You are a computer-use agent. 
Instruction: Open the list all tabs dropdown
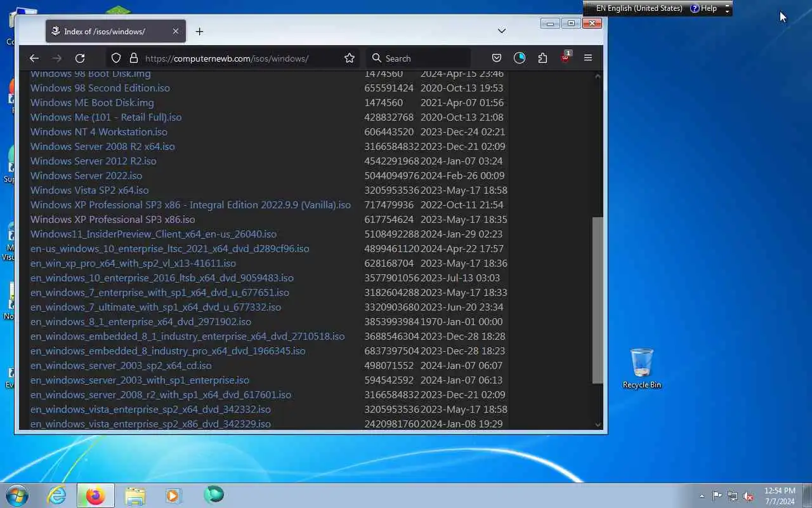point(502,31)
